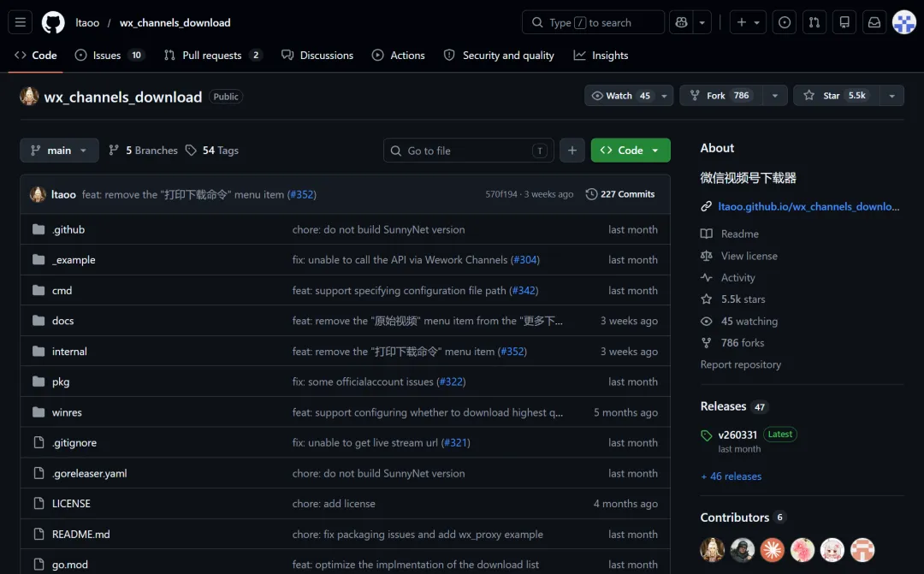Open the cmd folder
This screenshot has width=924, height=574.
pos(62,291)
